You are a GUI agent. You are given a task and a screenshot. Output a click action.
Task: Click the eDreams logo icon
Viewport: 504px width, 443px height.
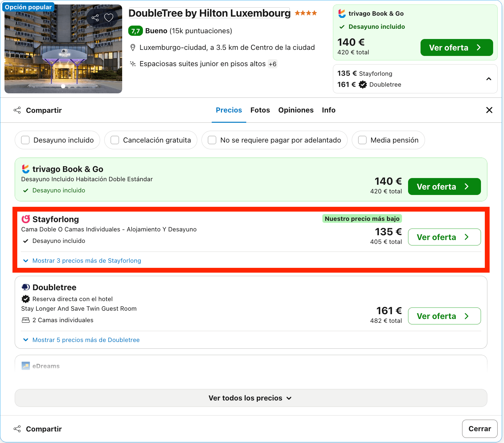click(x=26, y=366)
